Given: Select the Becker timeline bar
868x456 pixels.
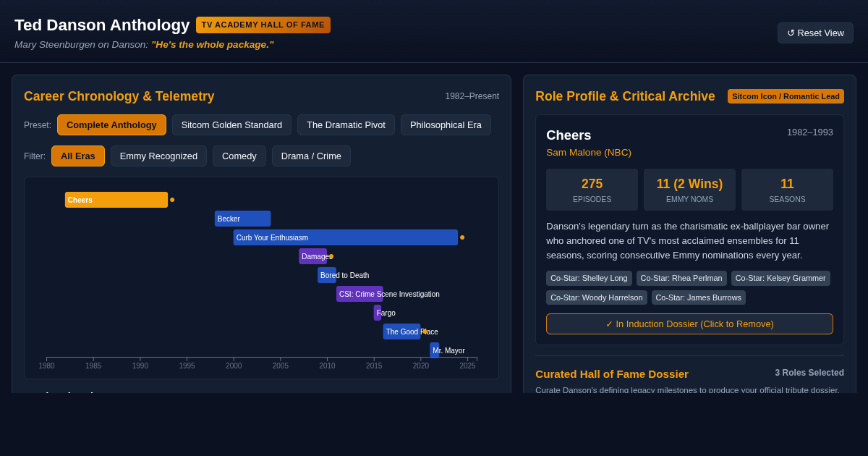Looking at the screenshot, I should 242,219.
